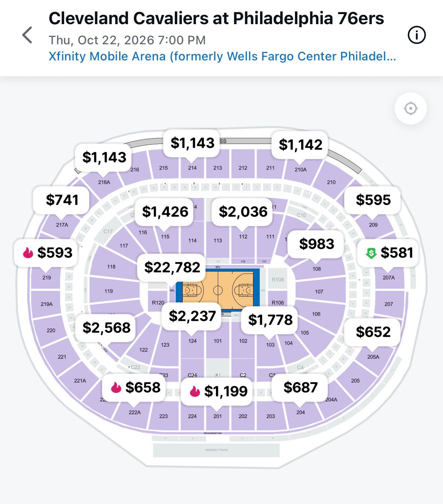Image resolution: width=443 pixels, height=504 pixels.
Task: Tap the recenter map target icon
Action: click(x=410, y=108)
